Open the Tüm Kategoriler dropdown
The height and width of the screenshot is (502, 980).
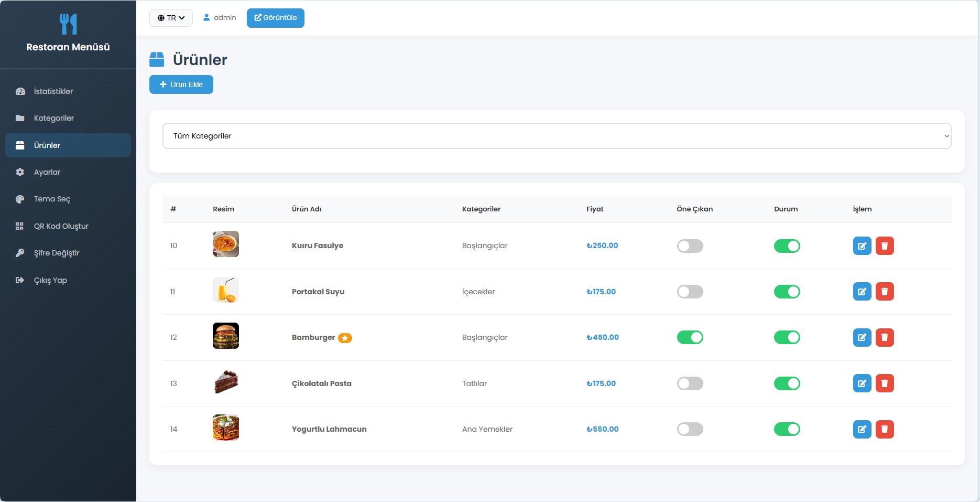[557, 136]
